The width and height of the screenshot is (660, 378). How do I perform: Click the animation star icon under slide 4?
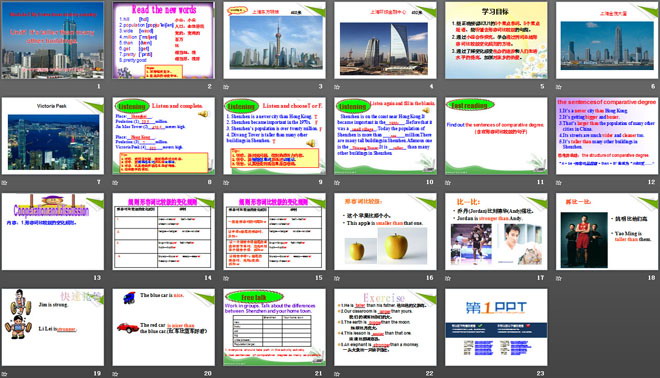pos(337,87)
